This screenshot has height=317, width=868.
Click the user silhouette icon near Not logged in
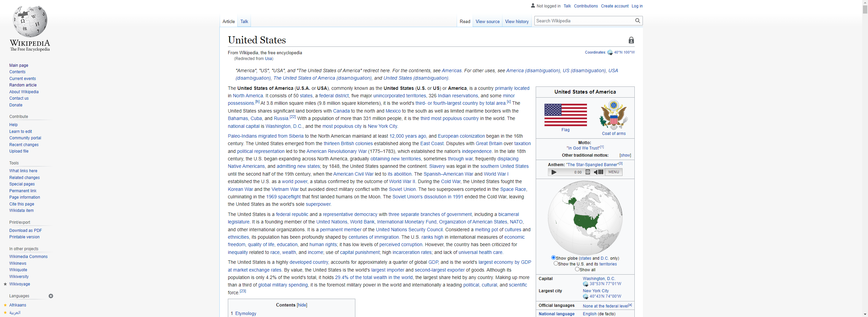(533, 5)
